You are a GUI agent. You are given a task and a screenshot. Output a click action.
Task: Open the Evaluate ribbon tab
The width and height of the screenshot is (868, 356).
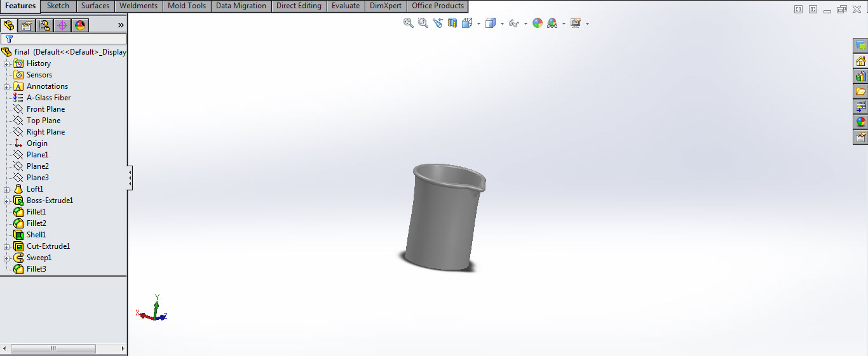pos(346,6)
